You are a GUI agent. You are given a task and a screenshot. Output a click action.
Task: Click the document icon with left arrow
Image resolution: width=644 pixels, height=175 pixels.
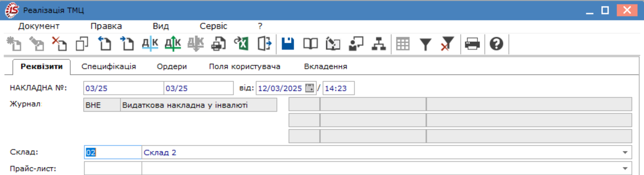[x=104, y=44]
